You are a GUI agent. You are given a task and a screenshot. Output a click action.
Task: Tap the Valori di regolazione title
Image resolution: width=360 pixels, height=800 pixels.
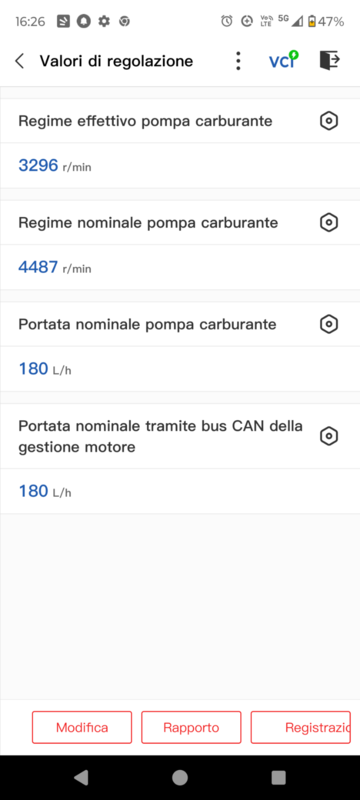116,61
